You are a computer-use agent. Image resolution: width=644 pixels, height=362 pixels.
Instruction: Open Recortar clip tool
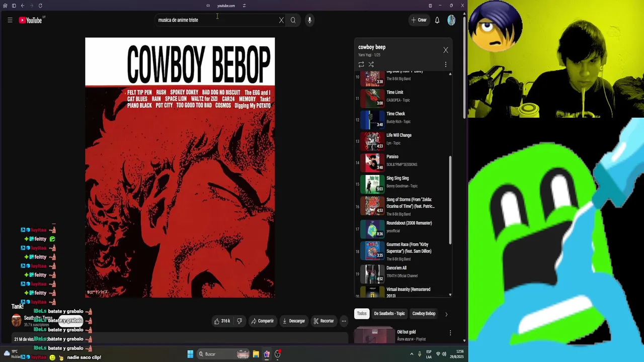(324, 321)
